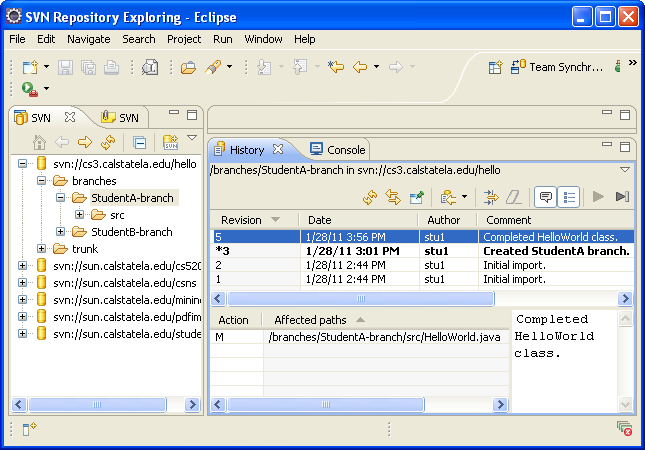Click Collapse All in SVN Repositories view

pyautogui.click(x=140, y=143)
